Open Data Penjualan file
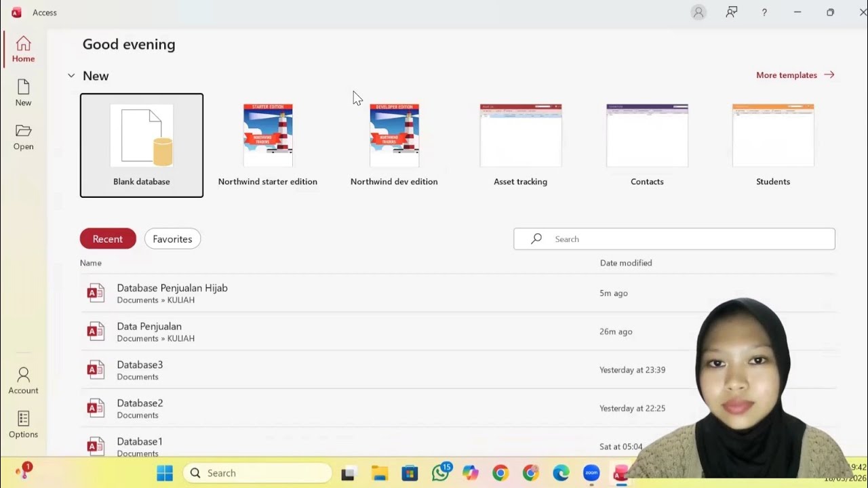The width and height of the screenshot is (868, 488). (458, 331)
